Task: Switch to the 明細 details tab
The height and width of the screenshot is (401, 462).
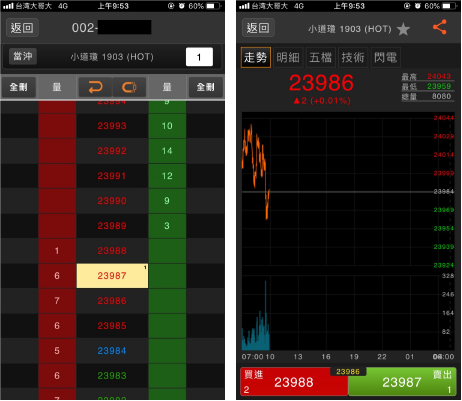Action: click(x=288, y=58)
